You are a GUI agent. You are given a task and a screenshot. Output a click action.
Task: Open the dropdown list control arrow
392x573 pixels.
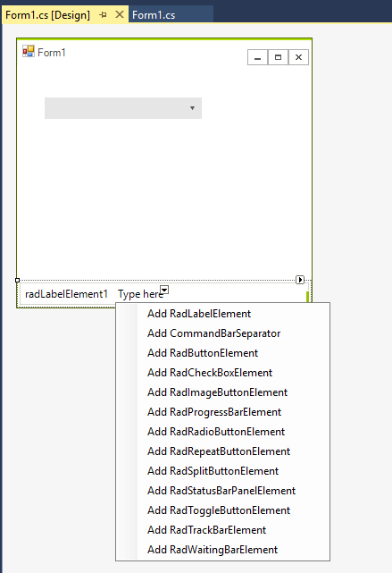pyautogui.click(x=192, y=108)
